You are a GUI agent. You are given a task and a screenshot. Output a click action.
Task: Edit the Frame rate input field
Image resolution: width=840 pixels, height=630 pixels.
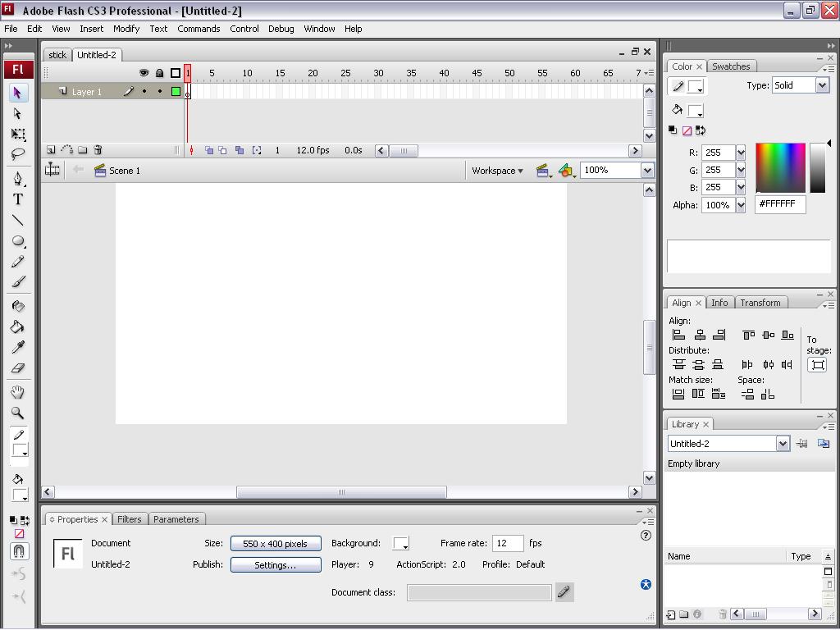click(x=507, y=543)
